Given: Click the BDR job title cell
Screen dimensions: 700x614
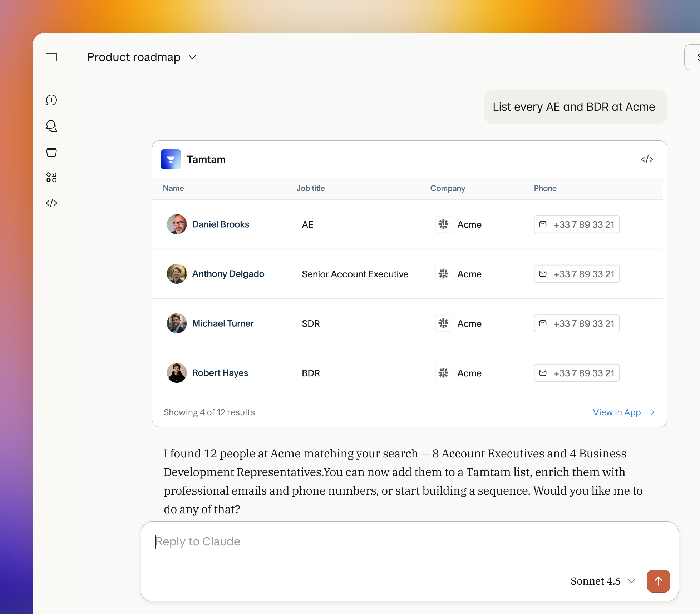Looking at the screenshot, I should pos(311,373).
